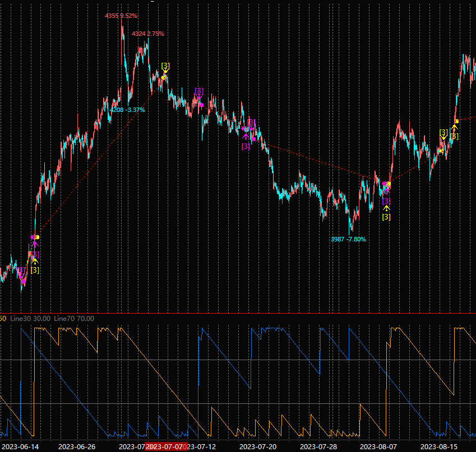
Task: Click the 4208 -3.37% pullback label
Action: tap(127, 110)
